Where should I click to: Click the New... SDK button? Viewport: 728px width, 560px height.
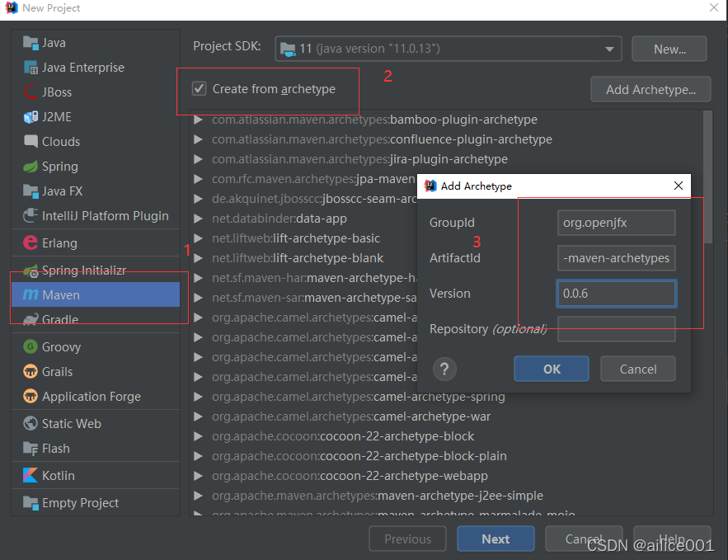pyautogui.click(x=669, y=49)
